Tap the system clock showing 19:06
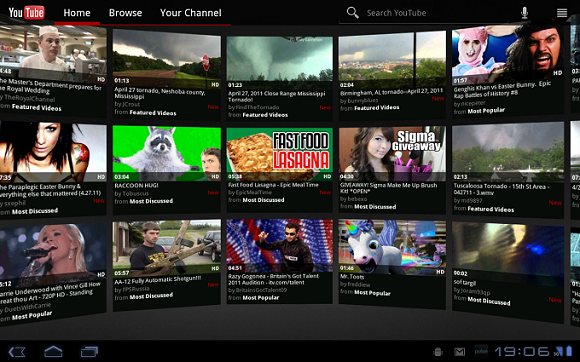 pyautogui.click(x=523, y=351)
